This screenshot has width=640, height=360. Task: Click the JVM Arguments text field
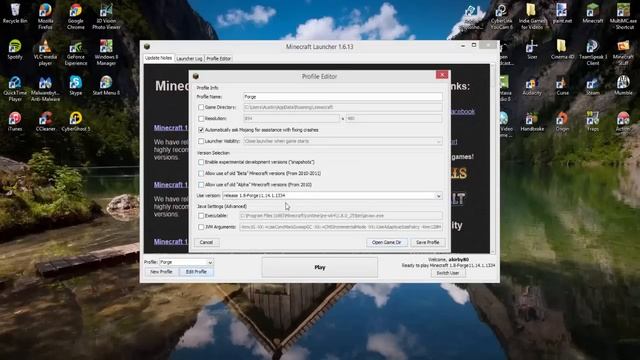(x=341, y=227)
